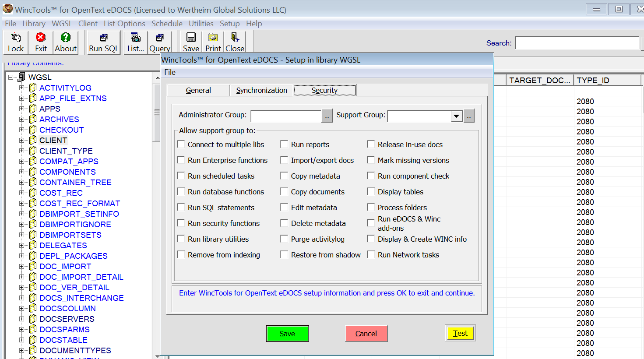Image resolution: width=644 pixels, height=359 pixels.
Task: Click the ARCHIVES table icon
Action: click(x=32, y=120)
